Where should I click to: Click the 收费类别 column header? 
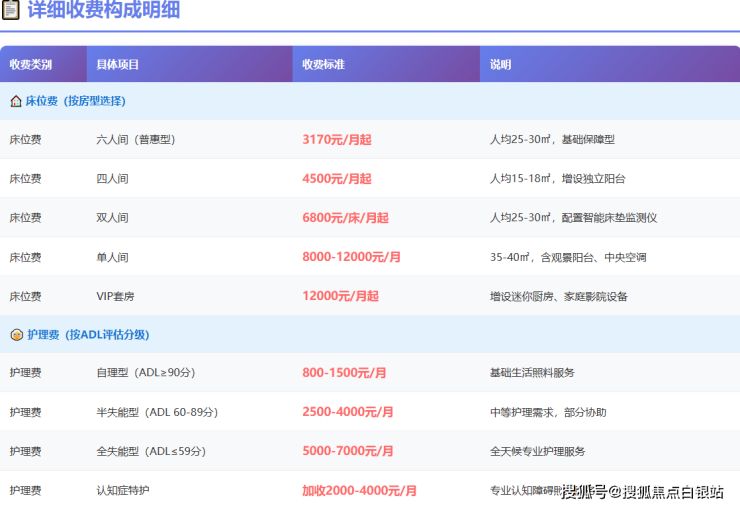point(31,64)
